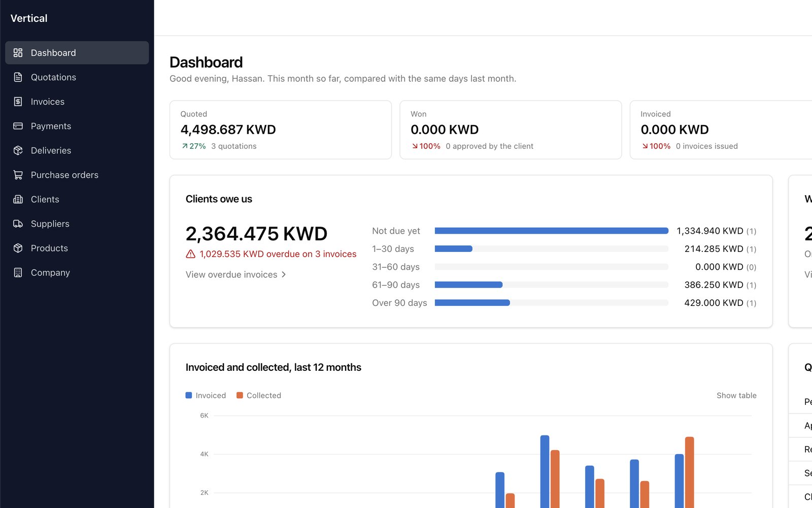Click the 61–90 days aging bar
This screenshot has width=812, height=508.
pyautogui.click(x=468, y=285)
